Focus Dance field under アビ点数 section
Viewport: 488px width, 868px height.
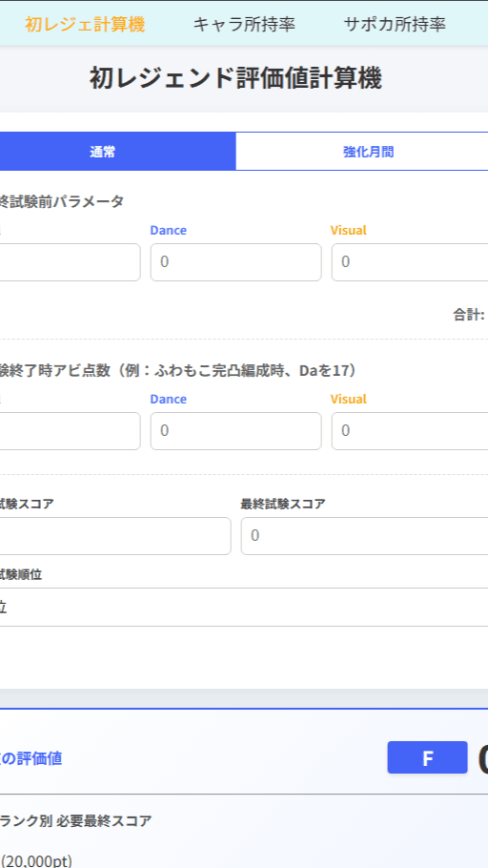235,431
